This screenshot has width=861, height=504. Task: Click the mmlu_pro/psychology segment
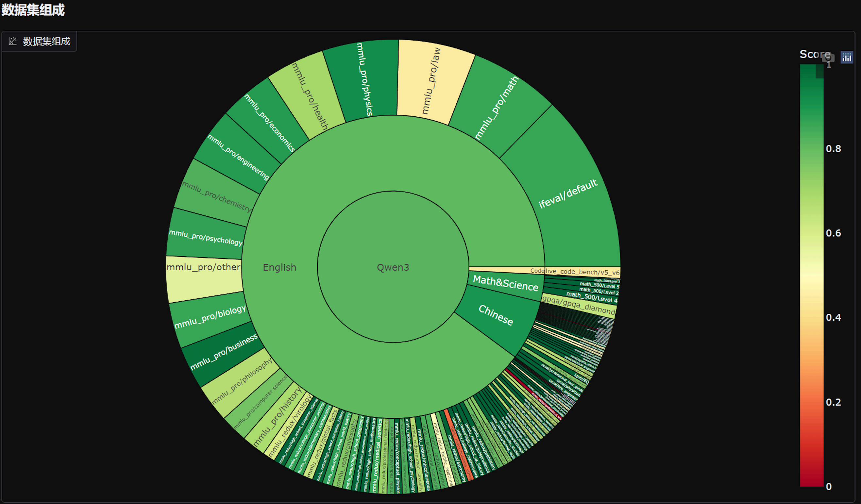[x=206, y=238]
